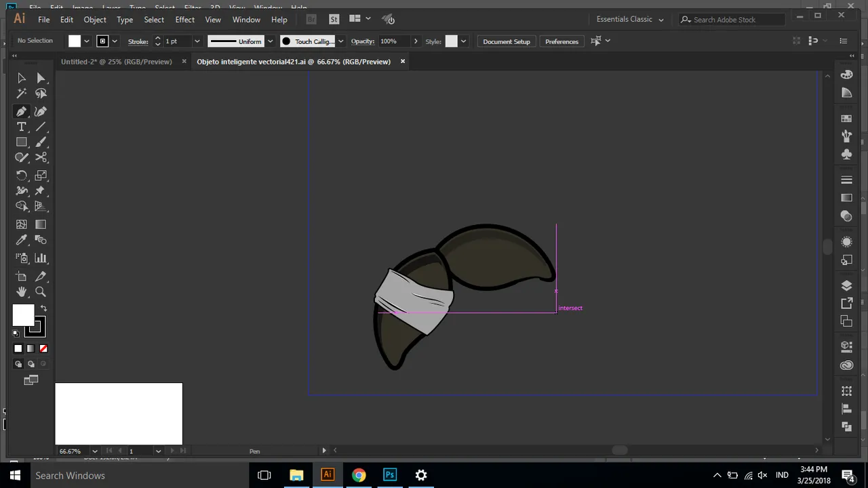Open Essentials Classic workspace switcher

click(x=630, y=19)
